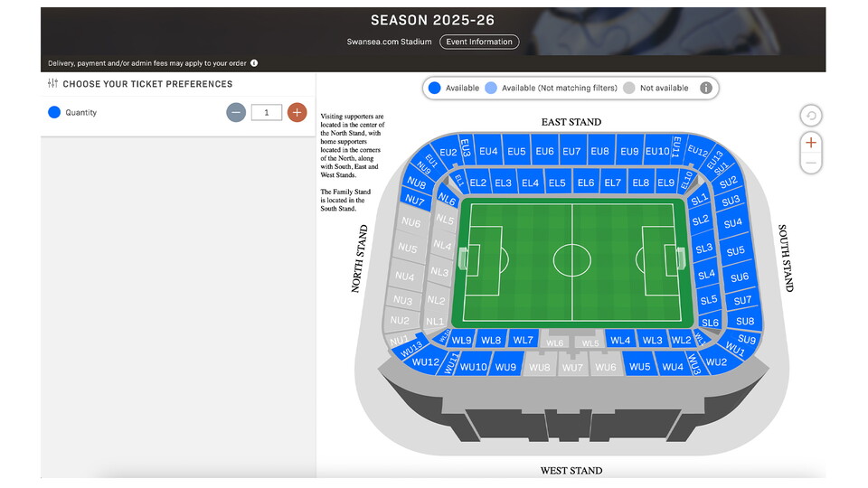
Task: Pick West upper section WU10
Action: pyautogui.click(x=474, y=367)
